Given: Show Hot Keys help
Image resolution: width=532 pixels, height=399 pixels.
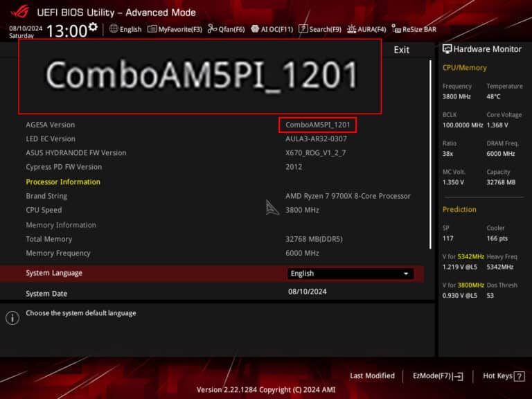Looking at the screenshot, I should coord(504,376).
